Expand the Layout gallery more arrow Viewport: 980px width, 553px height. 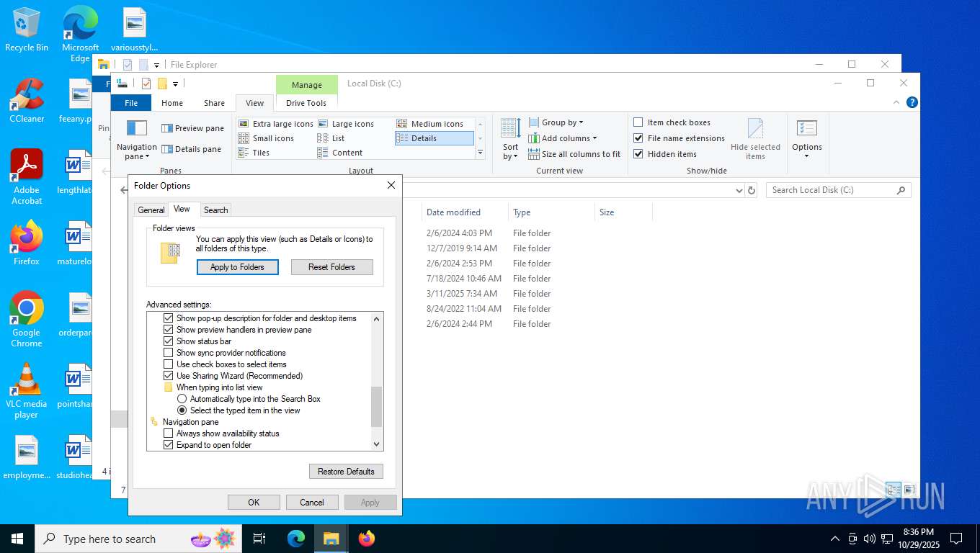click(x=480, y=153)
